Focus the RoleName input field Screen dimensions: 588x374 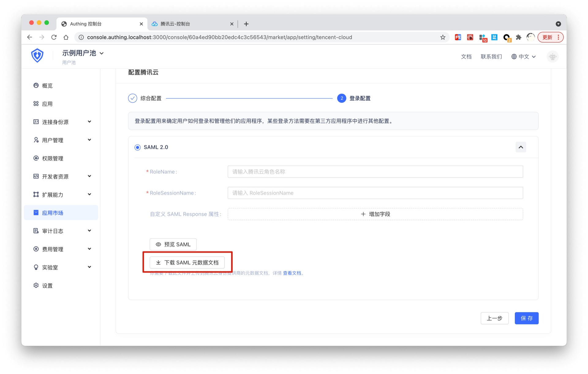[x=375, y=172]
